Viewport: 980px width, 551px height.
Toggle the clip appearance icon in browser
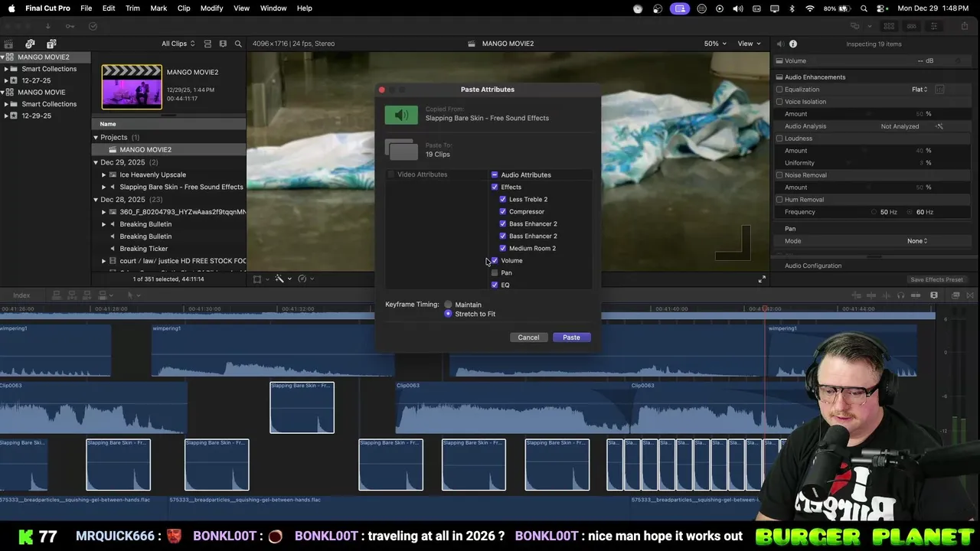[207, 44]
